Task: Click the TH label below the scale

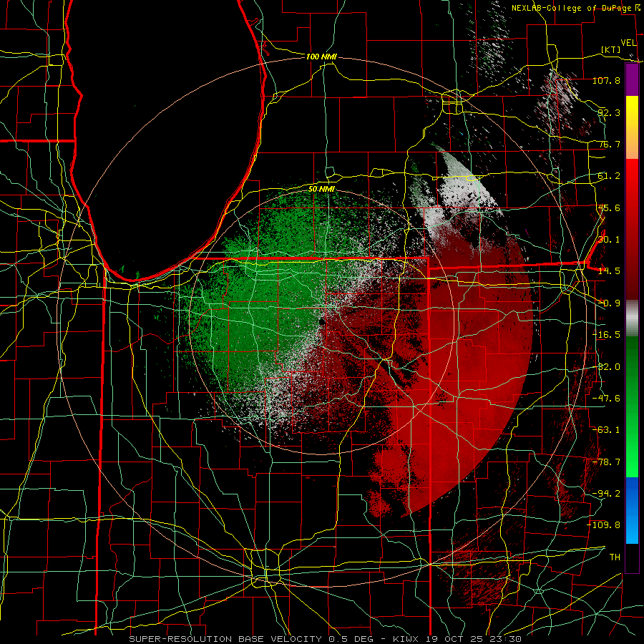Action: (x=615, y=557)
